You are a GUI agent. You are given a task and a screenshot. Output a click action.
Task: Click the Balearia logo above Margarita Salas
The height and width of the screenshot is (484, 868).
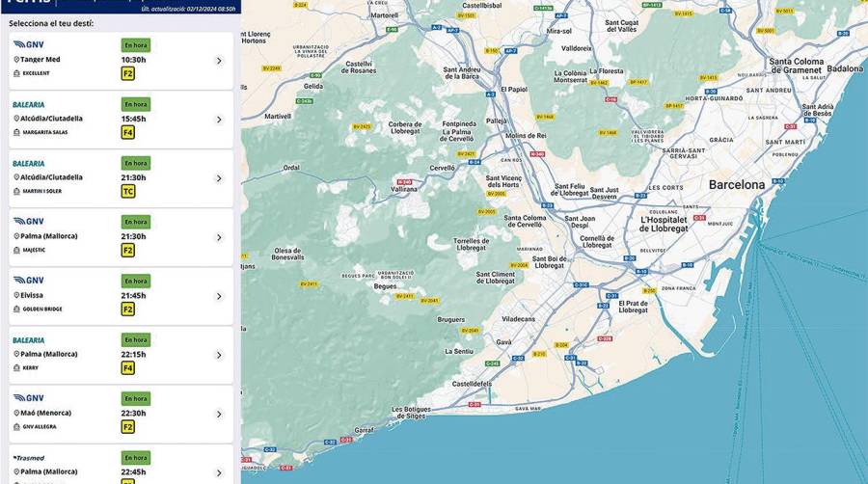(x=28, y=104)
